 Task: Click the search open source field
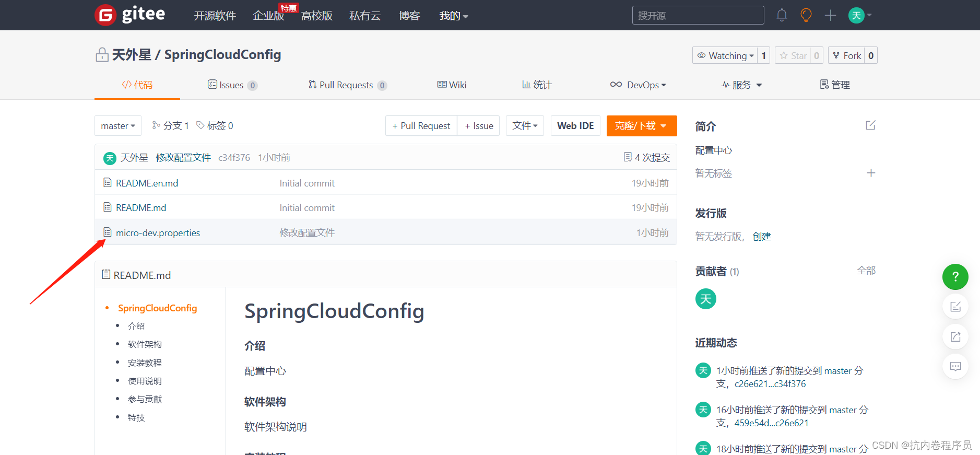698,15
